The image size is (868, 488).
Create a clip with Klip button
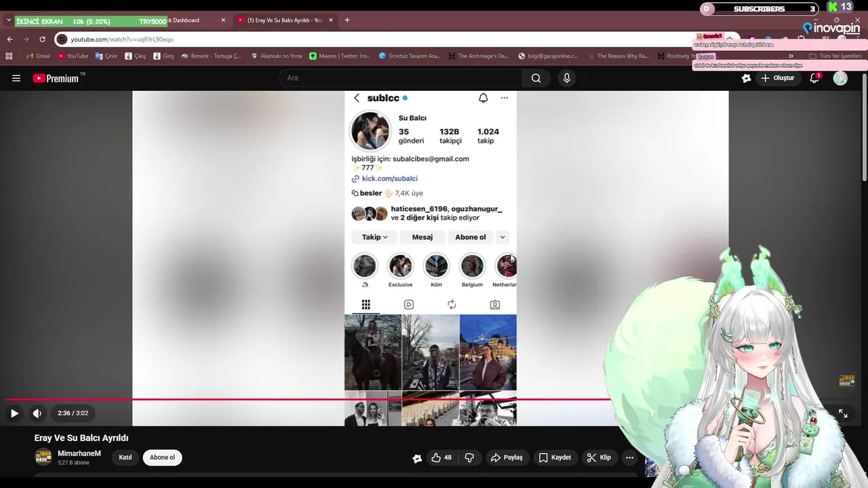point(599,457)
